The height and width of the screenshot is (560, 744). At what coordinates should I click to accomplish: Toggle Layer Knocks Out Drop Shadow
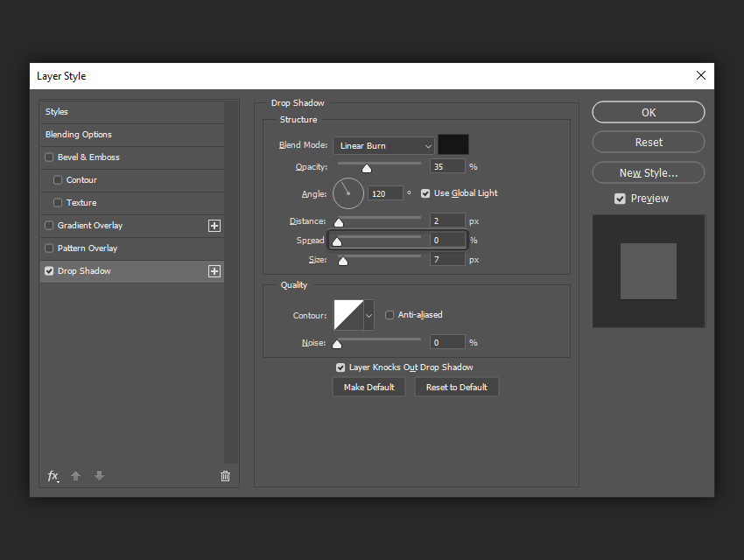[x=340, y=367]
